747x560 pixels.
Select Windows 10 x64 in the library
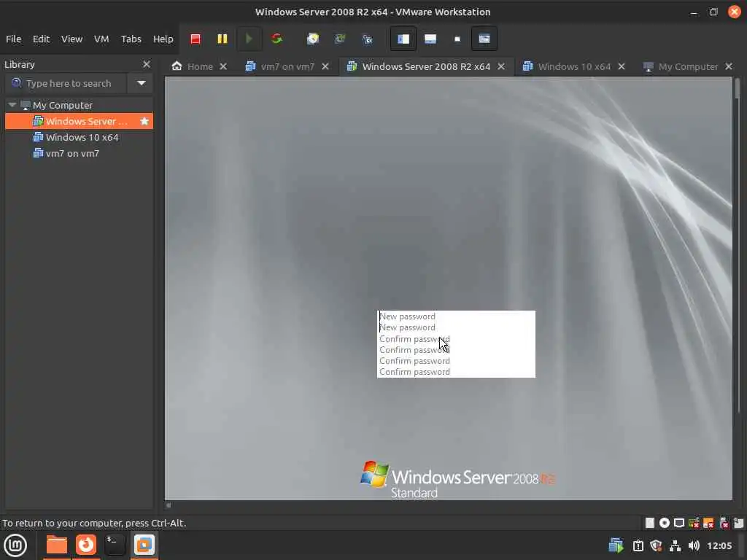pyautogui.click(x=79, y=138)
